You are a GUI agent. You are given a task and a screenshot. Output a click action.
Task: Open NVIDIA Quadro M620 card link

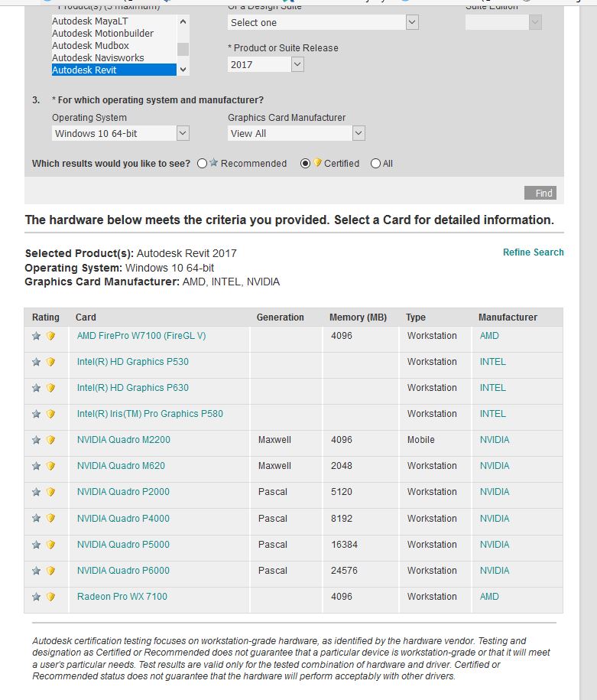121,466
